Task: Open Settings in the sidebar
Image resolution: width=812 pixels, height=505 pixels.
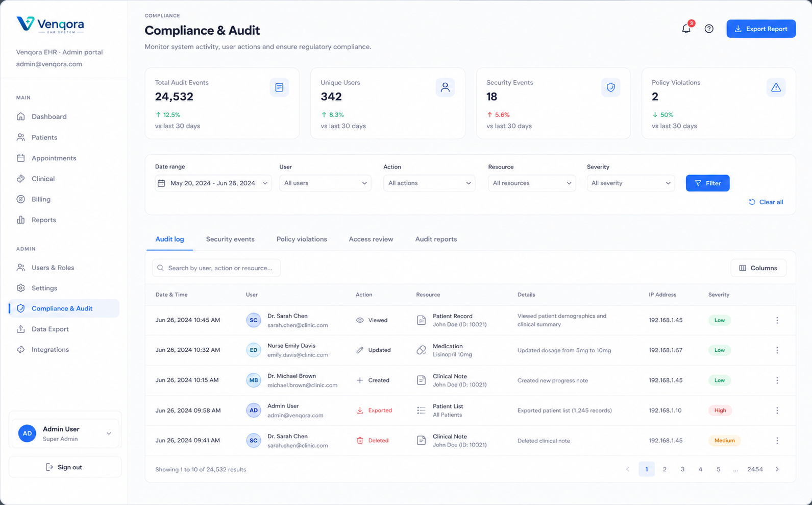Action: point(64,288)
